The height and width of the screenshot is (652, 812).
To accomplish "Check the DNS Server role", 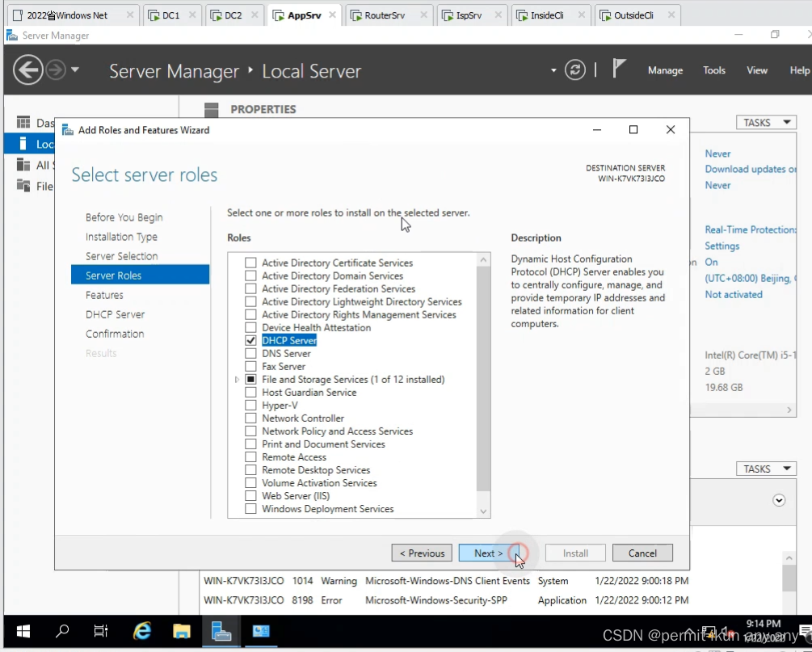I will point(250,353).
